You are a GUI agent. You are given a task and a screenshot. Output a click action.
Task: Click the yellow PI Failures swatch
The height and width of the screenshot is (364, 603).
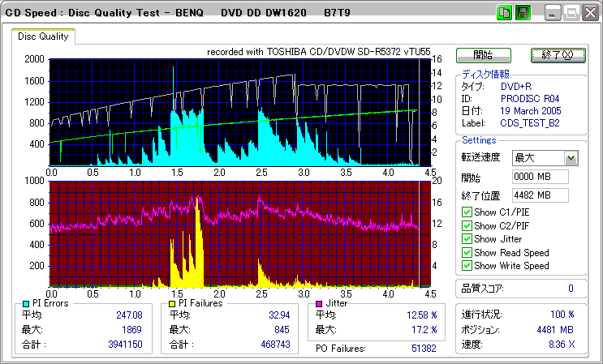click(x=172, y=303)
